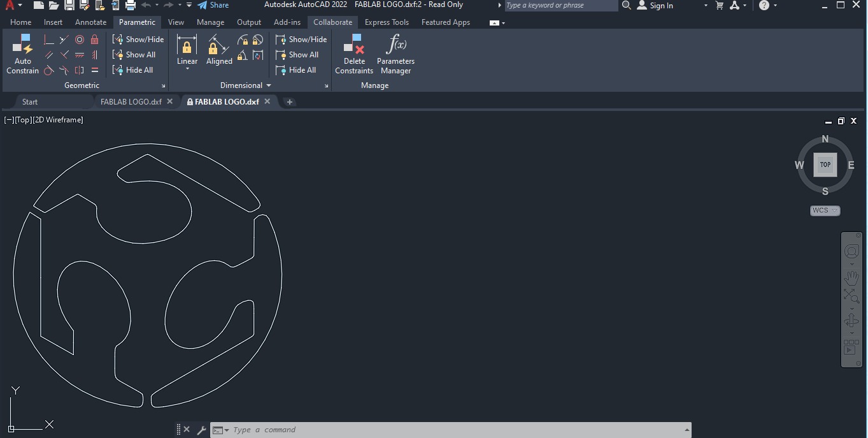Open the Full Navigation Wheel in navigation bar
This screenshot has width=868, height=438.
[851, 251]
